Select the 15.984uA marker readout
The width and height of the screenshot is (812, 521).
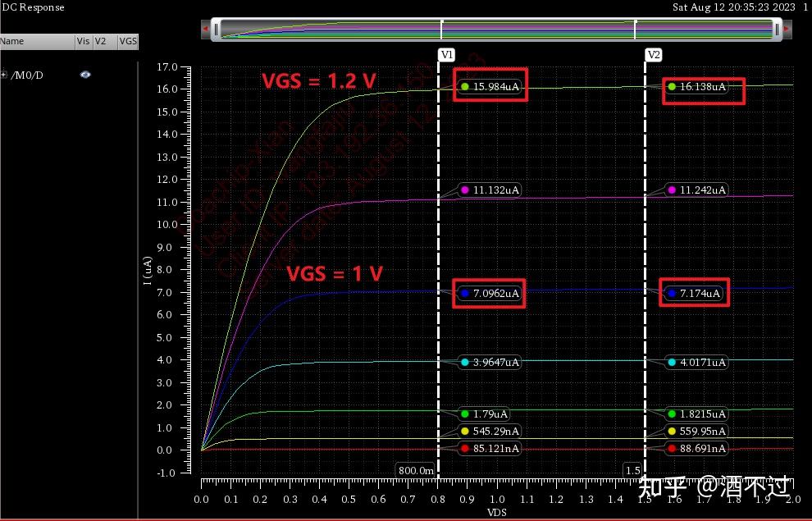point(490,85)
